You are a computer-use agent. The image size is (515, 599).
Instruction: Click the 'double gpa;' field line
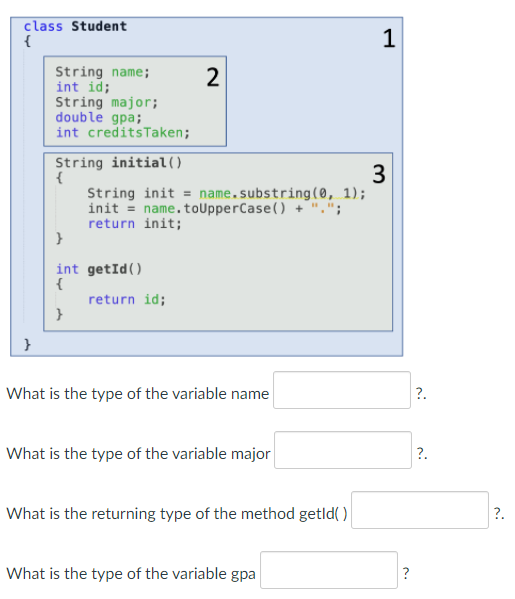[99, 117]
